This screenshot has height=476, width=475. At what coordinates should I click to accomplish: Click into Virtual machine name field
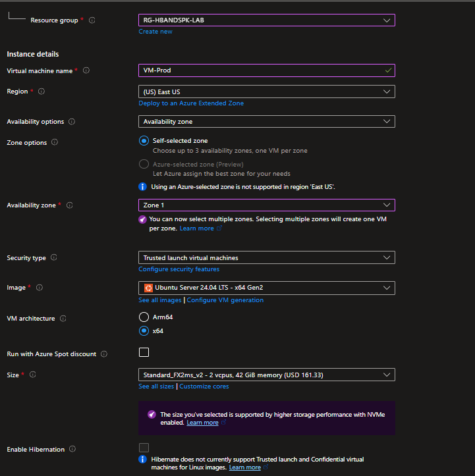tap(267, 70)
